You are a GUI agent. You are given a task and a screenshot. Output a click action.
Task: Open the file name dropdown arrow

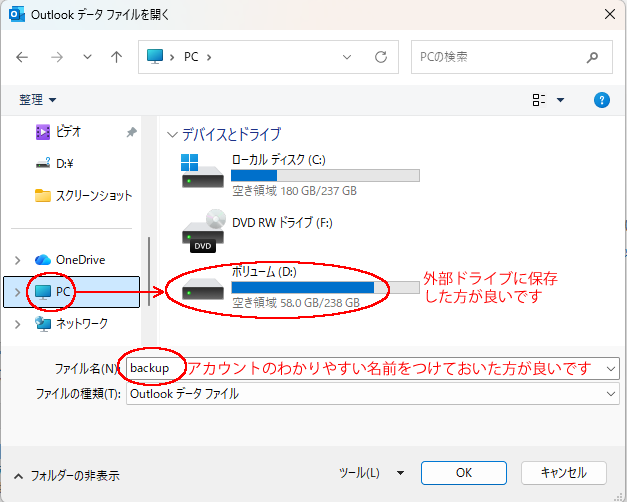(x=611, y=368)
